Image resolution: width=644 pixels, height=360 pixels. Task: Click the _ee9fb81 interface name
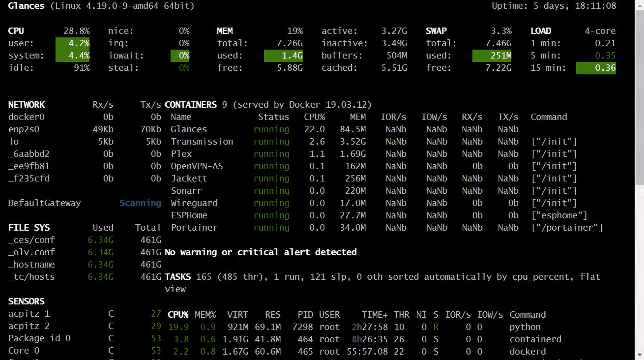coord(29,166)
